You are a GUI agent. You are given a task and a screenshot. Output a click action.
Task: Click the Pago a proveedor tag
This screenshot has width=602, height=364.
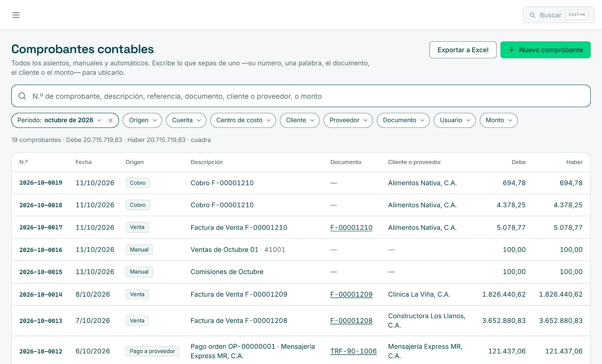(x=152, y=351)
